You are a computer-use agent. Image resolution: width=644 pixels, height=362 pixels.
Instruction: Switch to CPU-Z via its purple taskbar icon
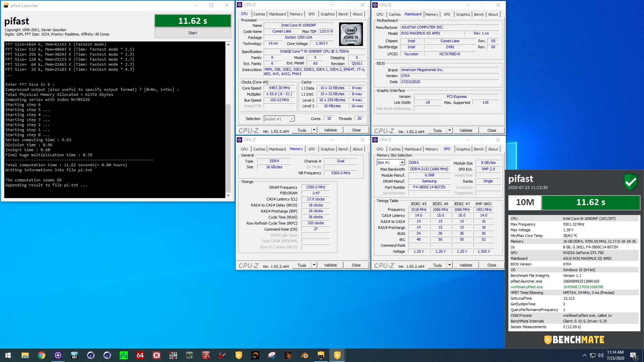pyautogui.click(x=58, y=355)
